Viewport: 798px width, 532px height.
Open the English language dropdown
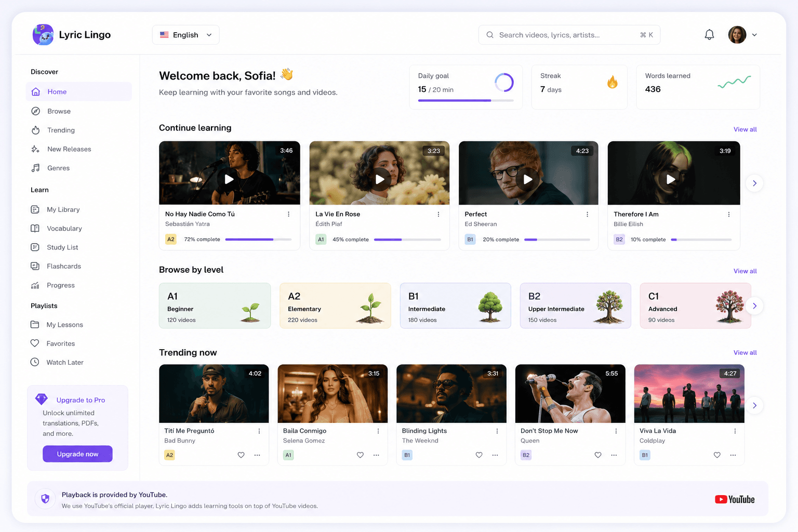click(185, 35)
